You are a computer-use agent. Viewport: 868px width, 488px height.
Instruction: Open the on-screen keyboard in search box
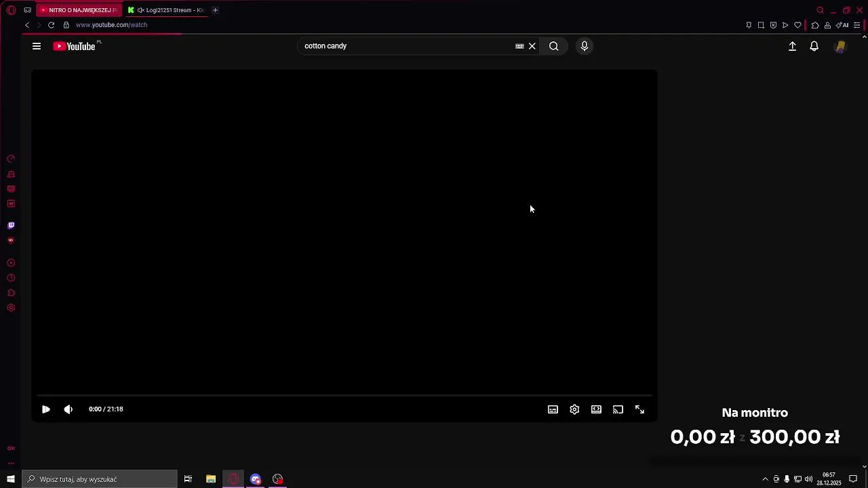[519, 46]
